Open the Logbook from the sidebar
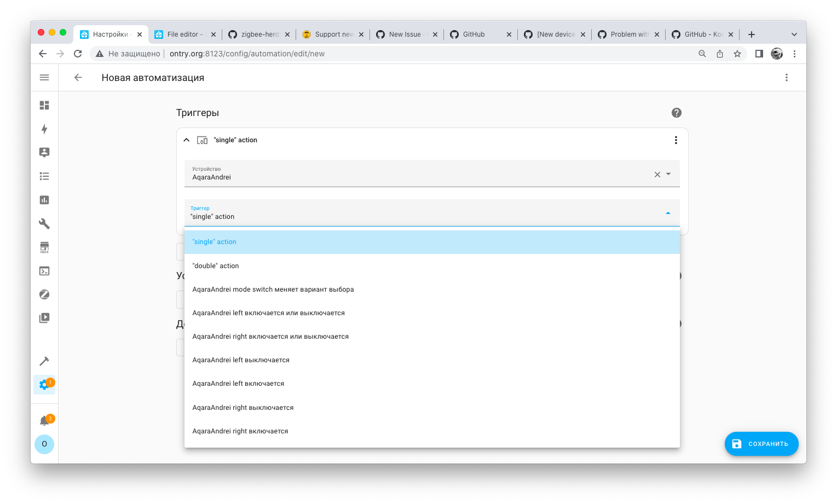Viewport: 837px width, 504px height. click(44, 176)
